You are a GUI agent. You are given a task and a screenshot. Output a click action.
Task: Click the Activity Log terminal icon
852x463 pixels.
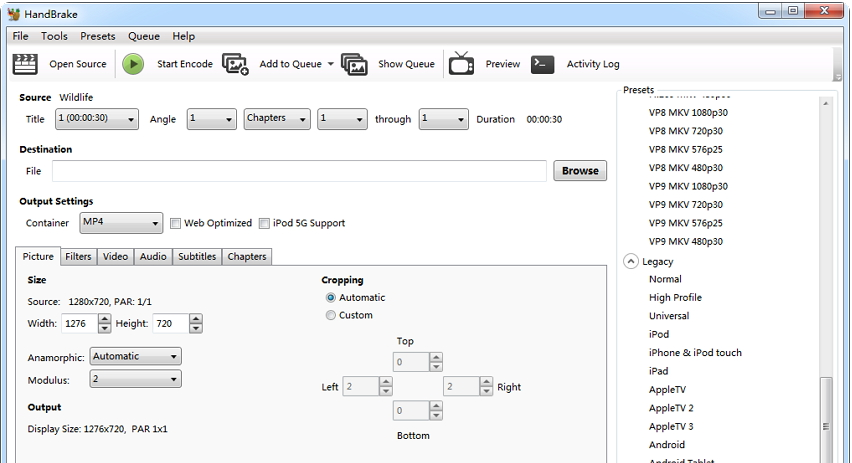(x=542, y=64)
